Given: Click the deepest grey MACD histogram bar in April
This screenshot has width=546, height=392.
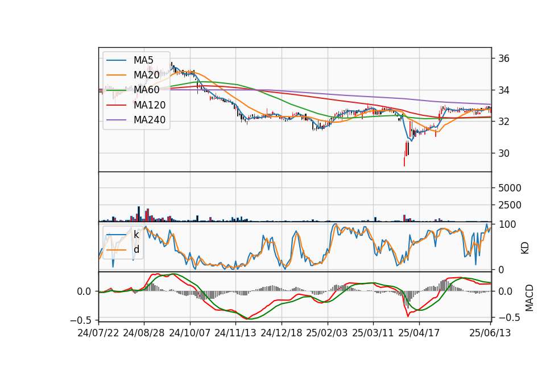Looking at the screenshot, I should click(408, 299).
